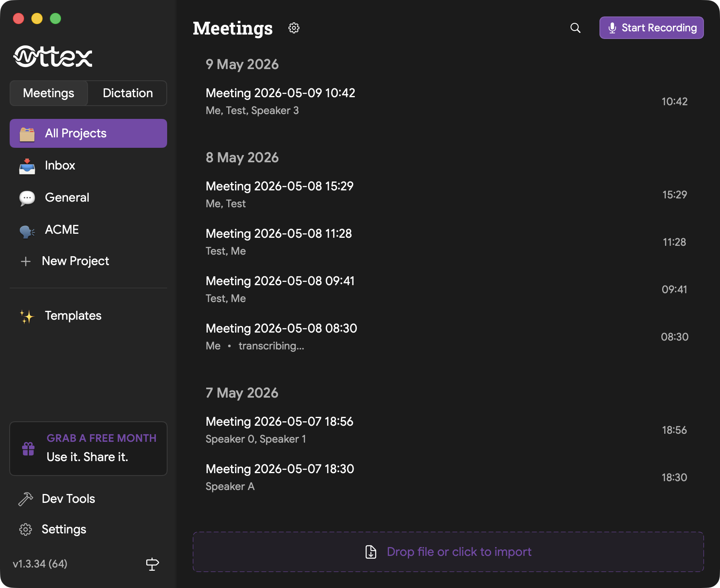Close the window with red button
Screen dimensions: 720x588
18,18
